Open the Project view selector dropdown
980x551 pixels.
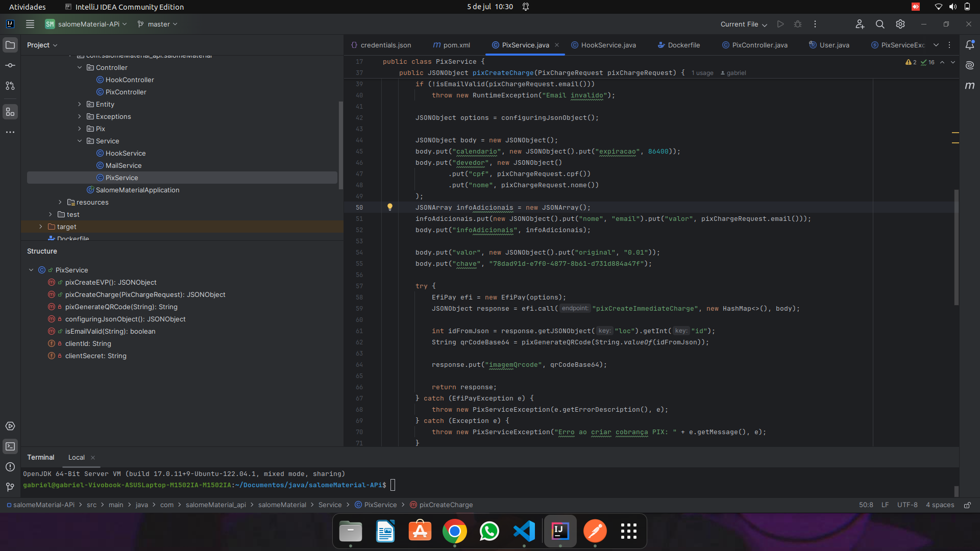click(42, 45)
